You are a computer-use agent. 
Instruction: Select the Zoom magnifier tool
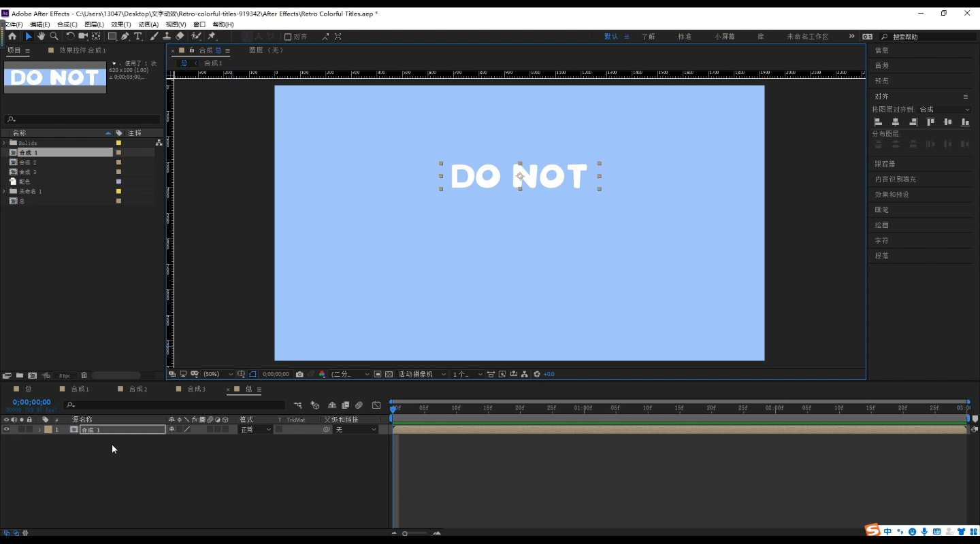pos(54,37)
